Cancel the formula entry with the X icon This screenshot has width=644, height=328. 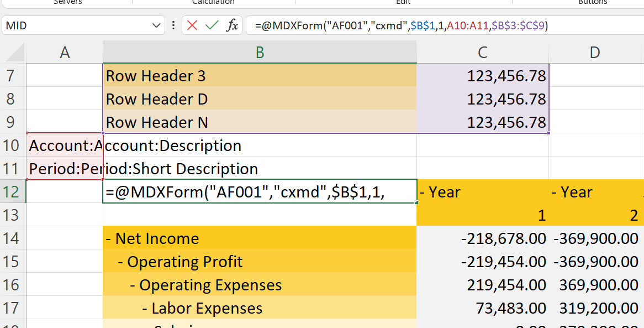(x=192, y=25)
